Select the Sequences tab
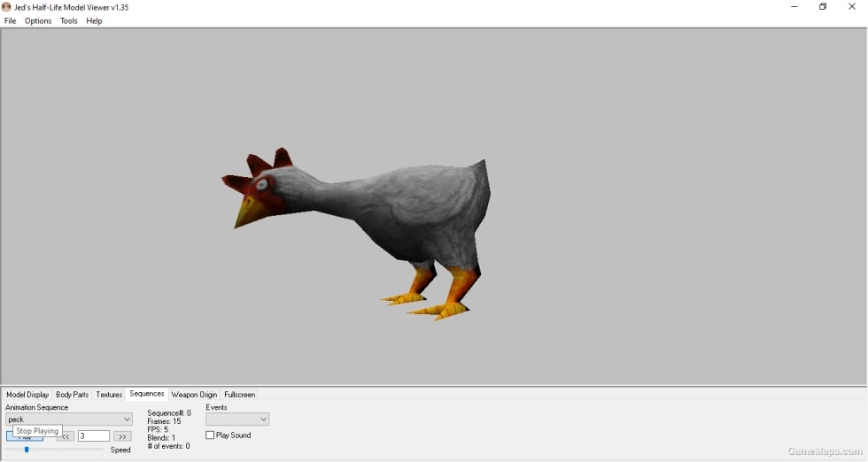 147,394
